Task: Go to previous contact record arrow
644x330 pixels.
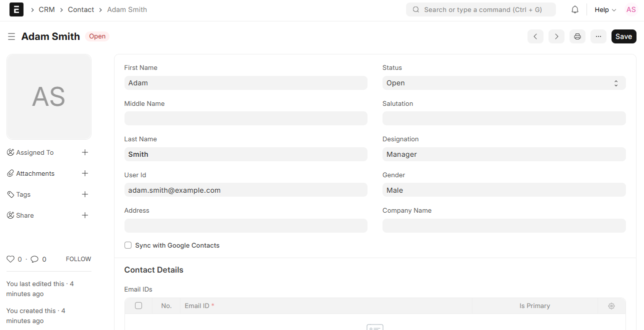Action: (x=535, y=36)
